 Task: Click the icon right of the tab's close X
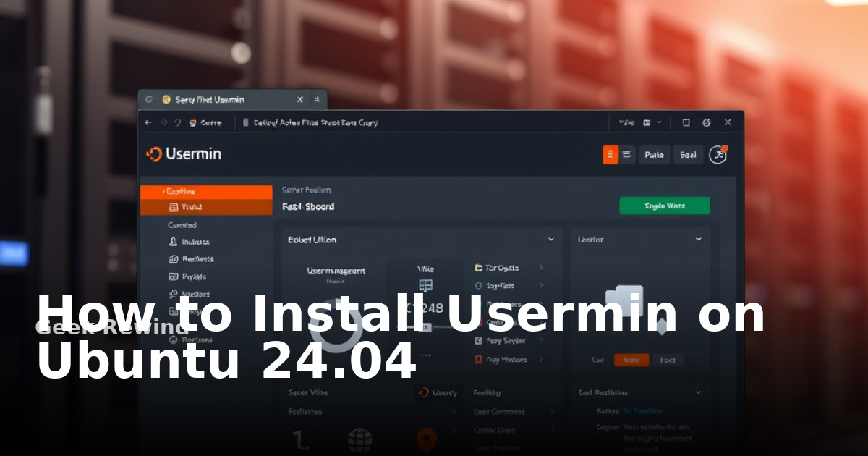pos(316,99)
